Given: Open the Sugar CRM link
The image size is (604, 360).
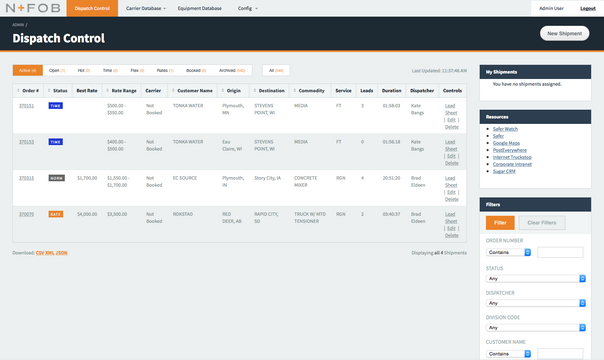Looking at the screenshot, I should pyautogui.click(x=504, y=171).
